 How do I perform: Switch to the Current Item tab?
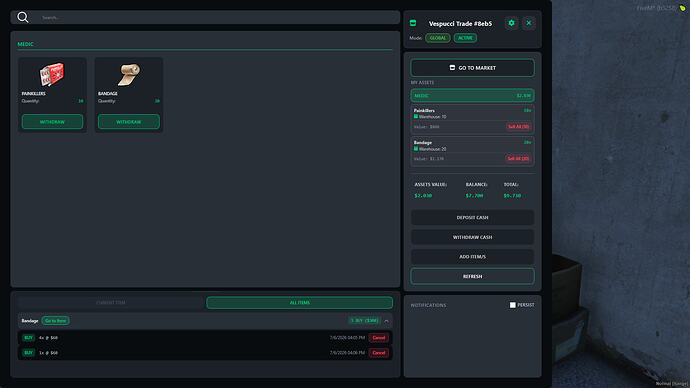coord(111,303)
